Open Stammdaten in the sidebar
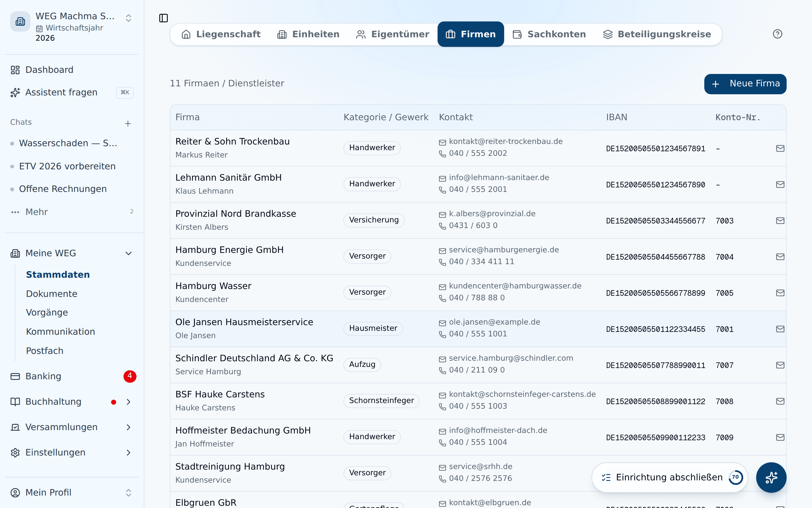Viewport: 812px width, 508px height. pos(58,275)
